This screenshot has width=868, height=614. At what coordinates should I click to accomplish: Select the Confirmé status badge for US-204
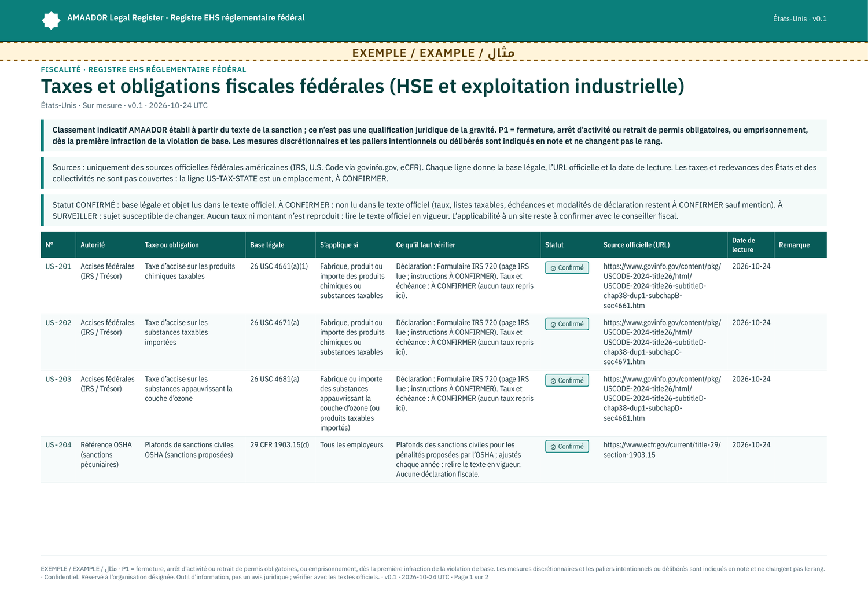coord(567,447)
